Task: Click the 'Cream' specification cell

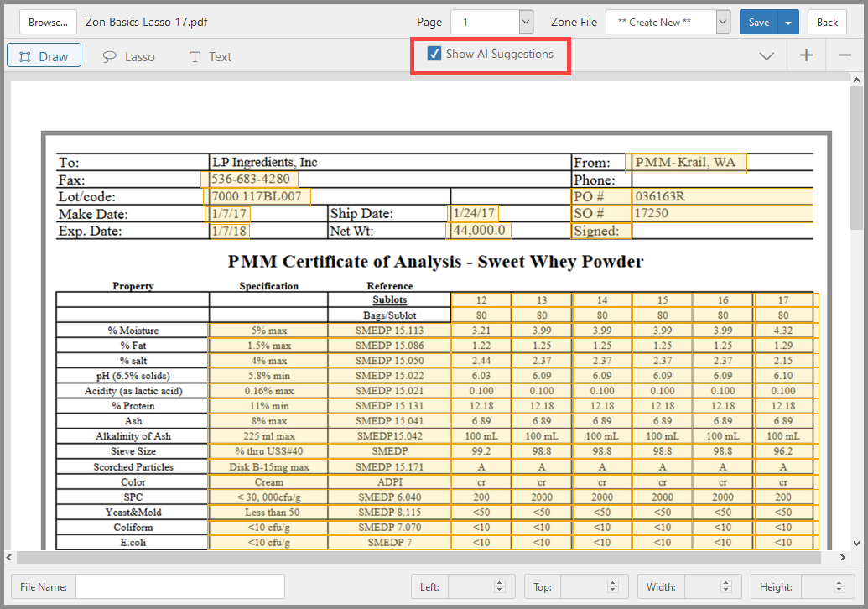Action: [x=268, y=482]
